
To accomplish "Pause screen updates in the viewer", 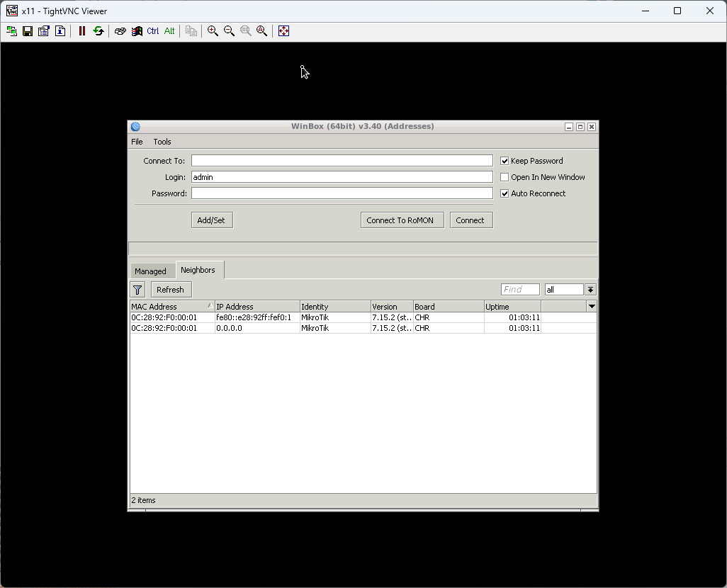I will tap(81, 30).
